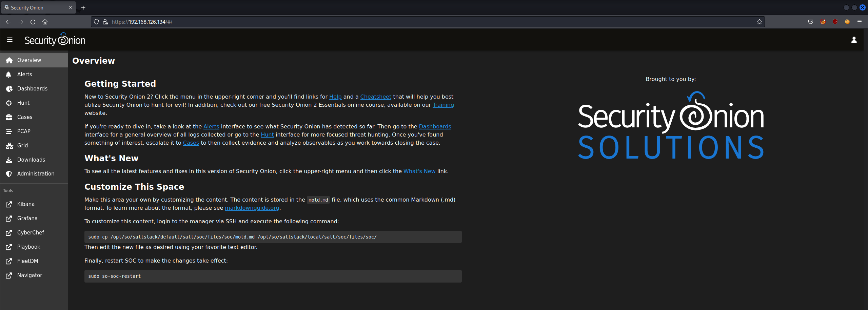This screenshot has width=868, height=310.
Task: Launch Playbook from the Tools list
Action: click(34, 247)
